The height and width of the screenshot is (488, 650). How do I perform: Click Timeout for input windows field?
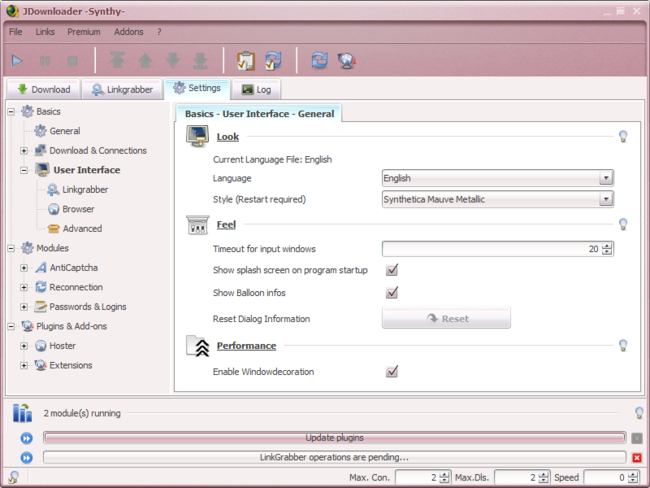492,249
